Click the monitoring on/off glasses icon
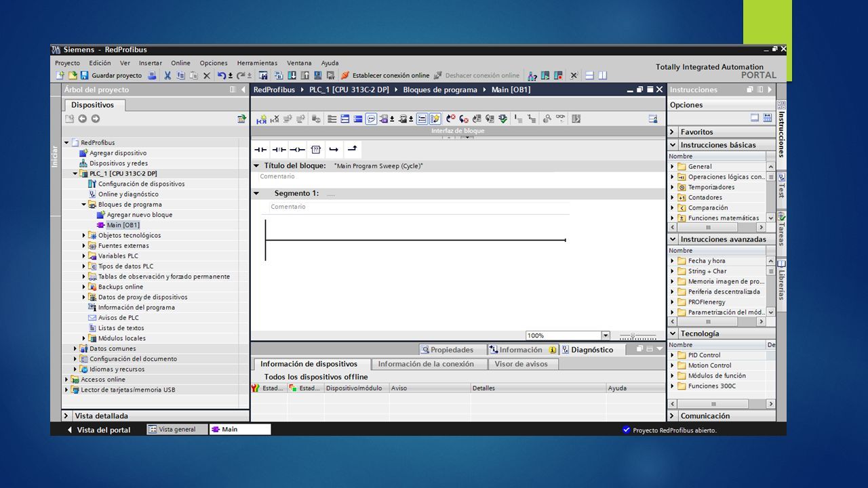 pyautogui.click(x=560, y=119)
